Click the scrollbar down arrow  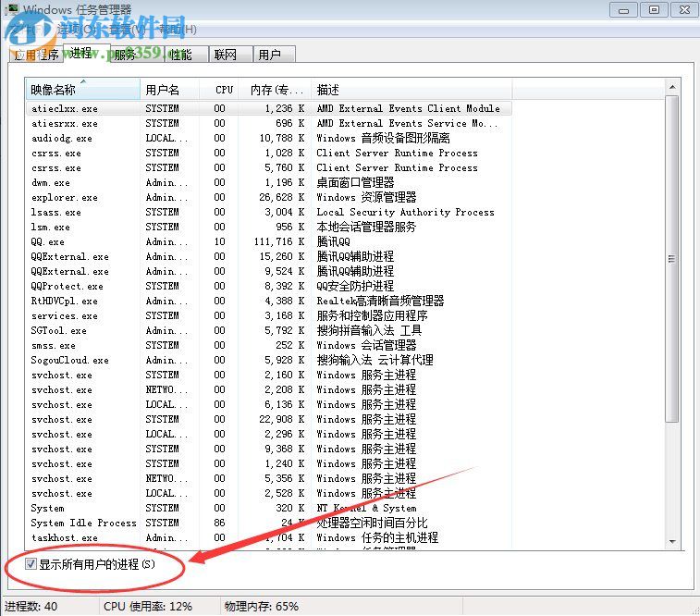(x=672, y=541)
